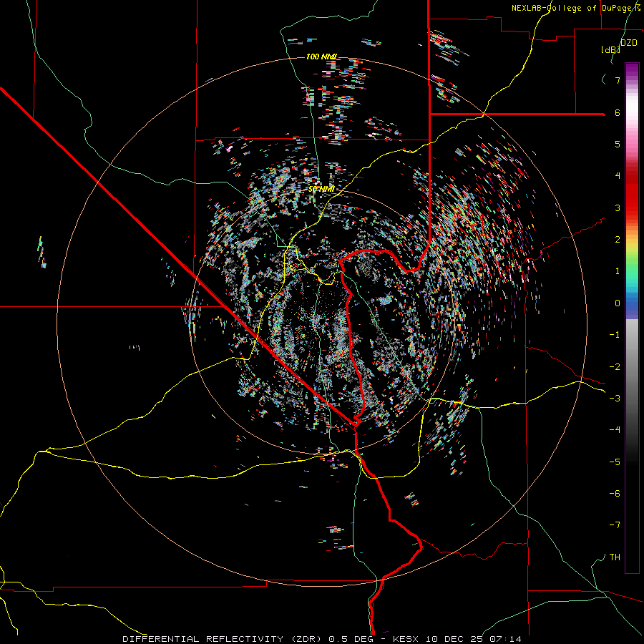
Task: Click the 5 value on the scale
Action: [618, 144]
